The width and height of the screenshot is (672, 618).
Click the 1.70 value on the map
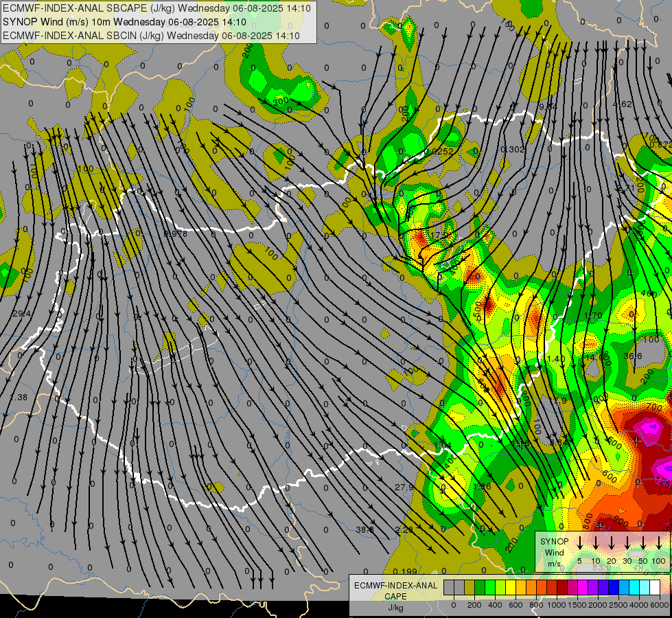point(594,316)
